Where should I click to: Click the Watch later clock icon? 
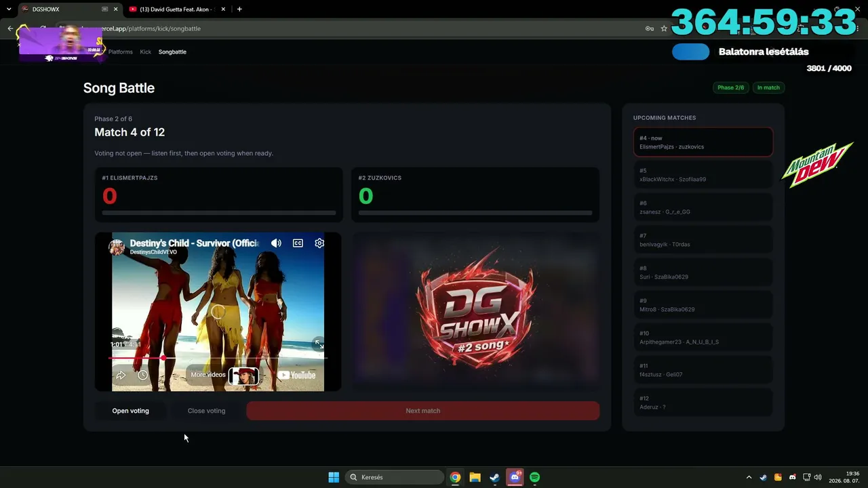[x=142, y=375]
